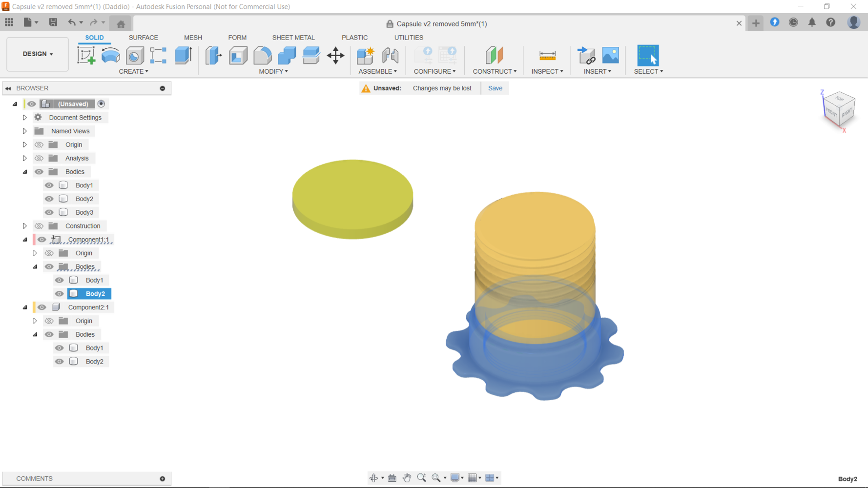Hide the top-level Bodies folder

[x=39, y=172]
